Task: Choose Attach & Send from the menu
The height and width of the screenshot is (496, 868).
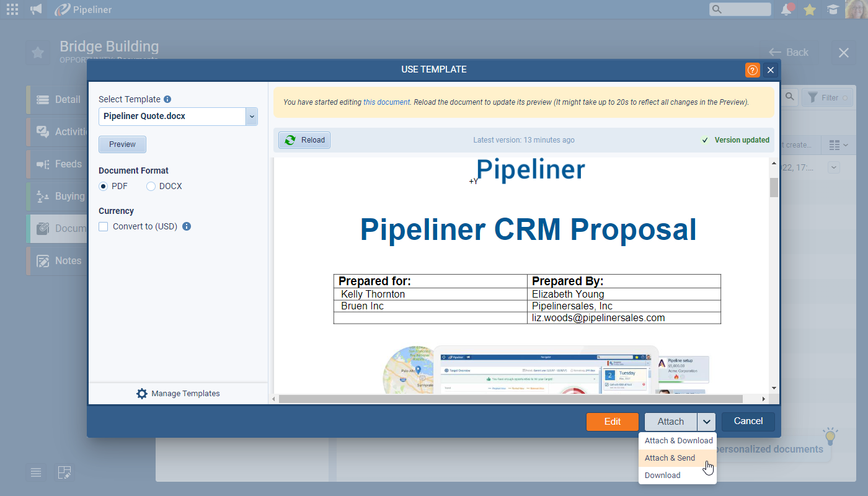Action: point(670,458)
